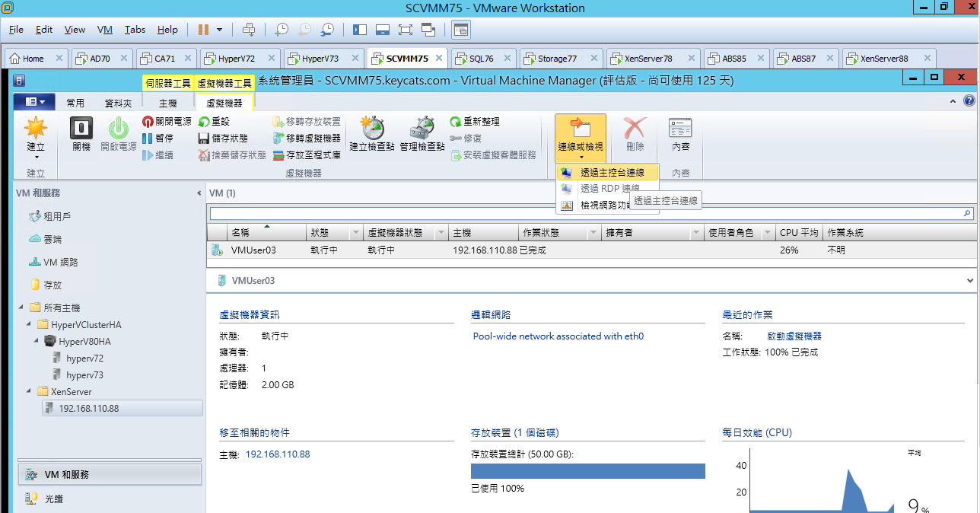Collapse the XenServer tree node
The width and height of the screenshot is (980, 513).
(28, 391)
